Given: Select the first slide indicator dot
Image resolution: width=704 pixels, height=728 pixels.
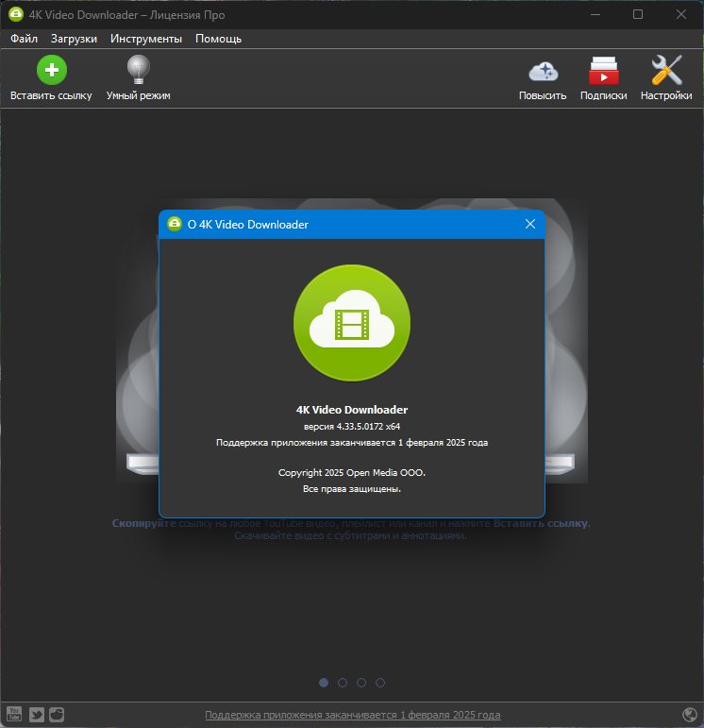Looking at the screenshot, I should coord(324,683).
